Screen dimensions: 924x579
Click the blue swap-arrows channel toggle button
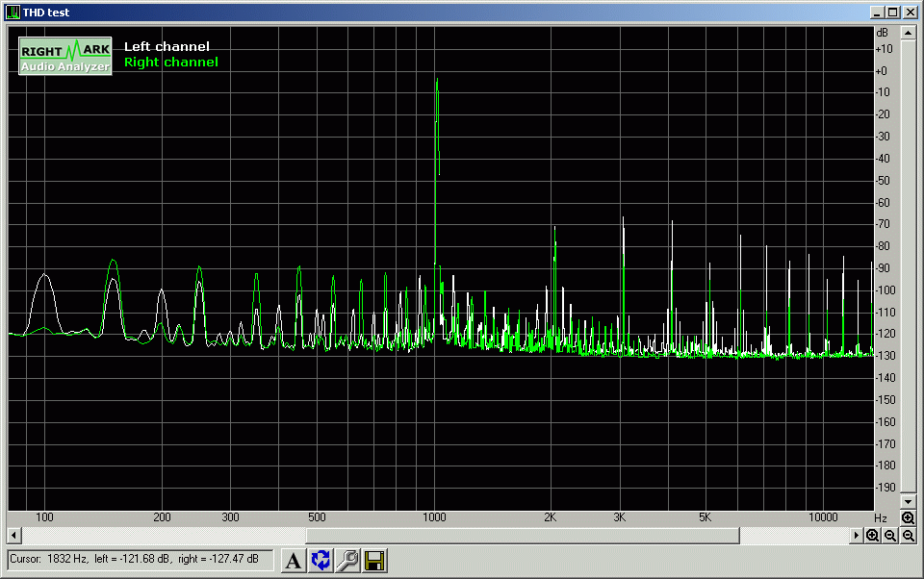[x=321, y=560]
